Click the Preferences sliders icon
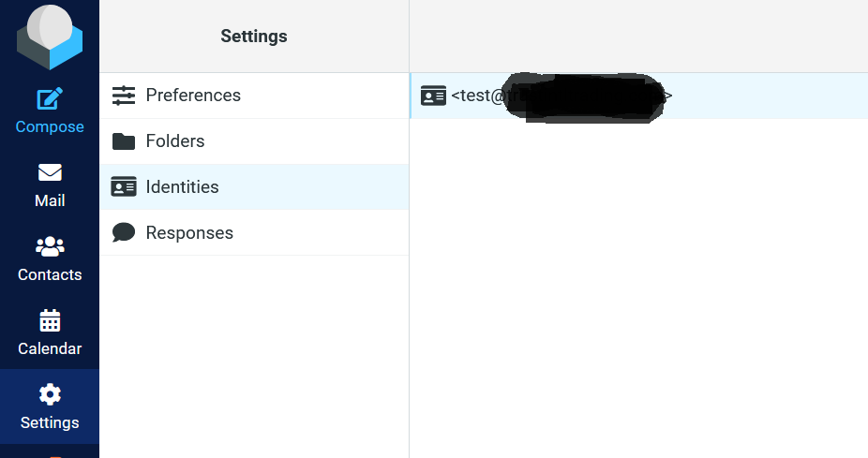 [124, 96]
